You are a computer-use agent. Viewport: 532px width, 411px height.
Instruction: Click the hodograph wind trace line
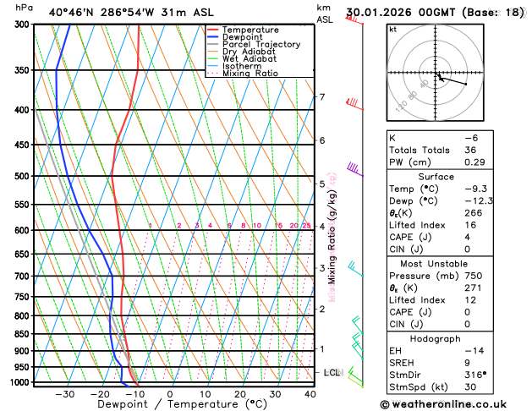(x=453, y=80)
